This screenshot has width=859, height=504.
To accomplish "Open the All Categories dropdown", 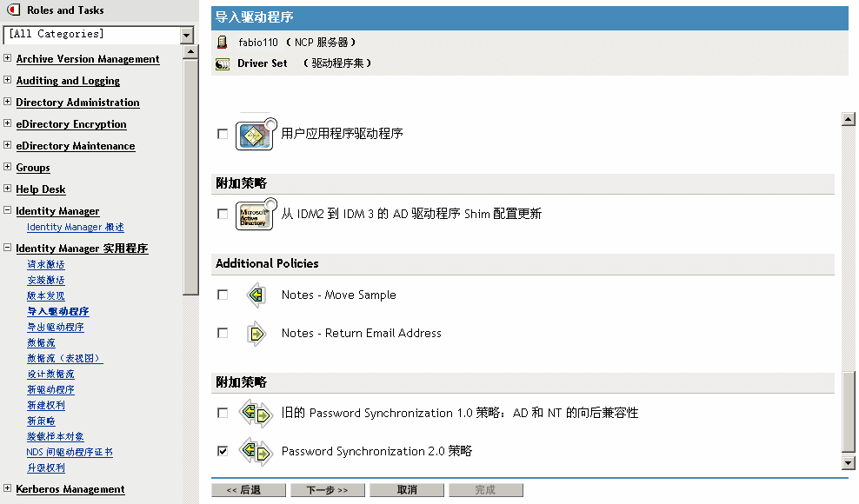I will click(x=187, y=35).
